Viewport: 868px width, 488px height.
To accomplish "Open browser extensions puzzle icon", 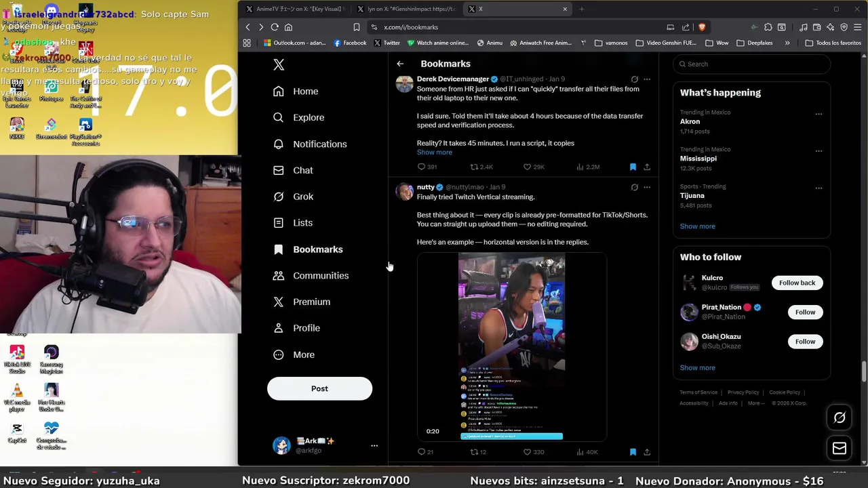I will coord(768,27).
